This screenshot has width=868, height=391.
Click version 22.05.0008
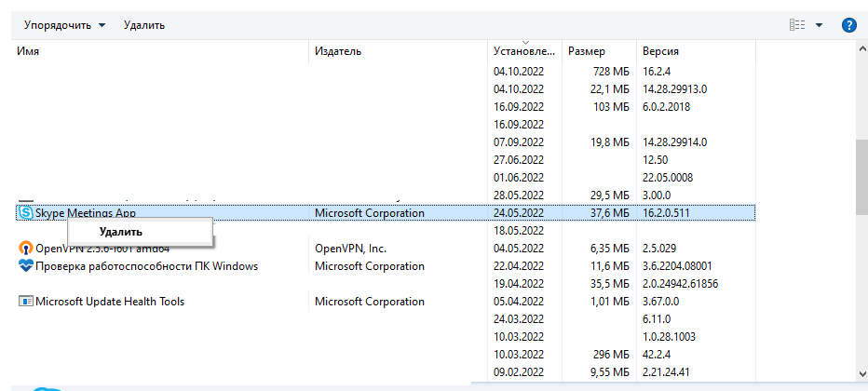coord(668,178)
